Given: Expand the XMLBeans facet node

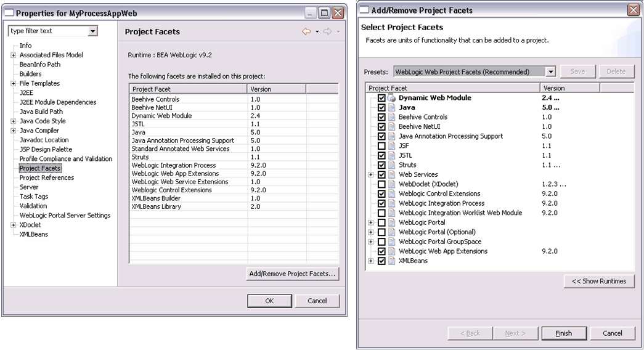Looking at the screenshot, I should coord(371,261).
